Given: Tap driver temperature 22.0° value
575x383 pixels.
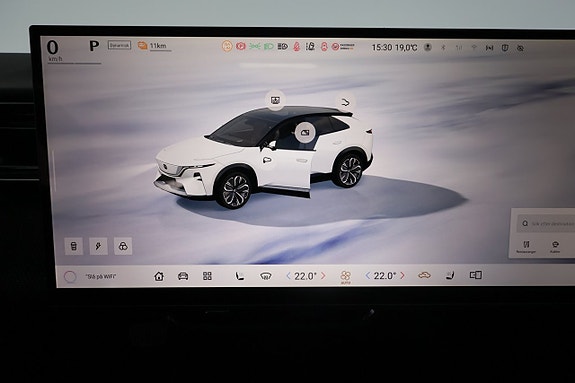Looking at the screenshot, I should (x=305, y=276).
